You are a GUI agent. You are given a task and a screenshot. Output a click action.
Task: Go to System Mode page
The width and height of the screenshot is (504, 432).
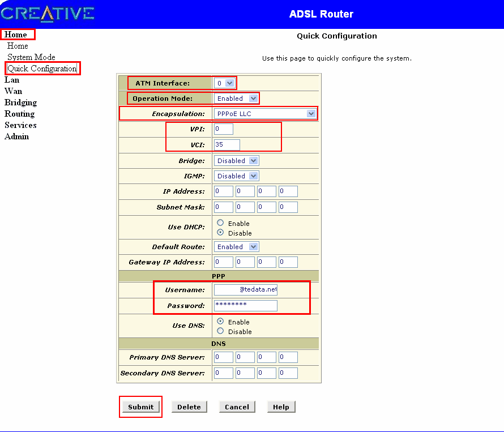pos(31,57)
